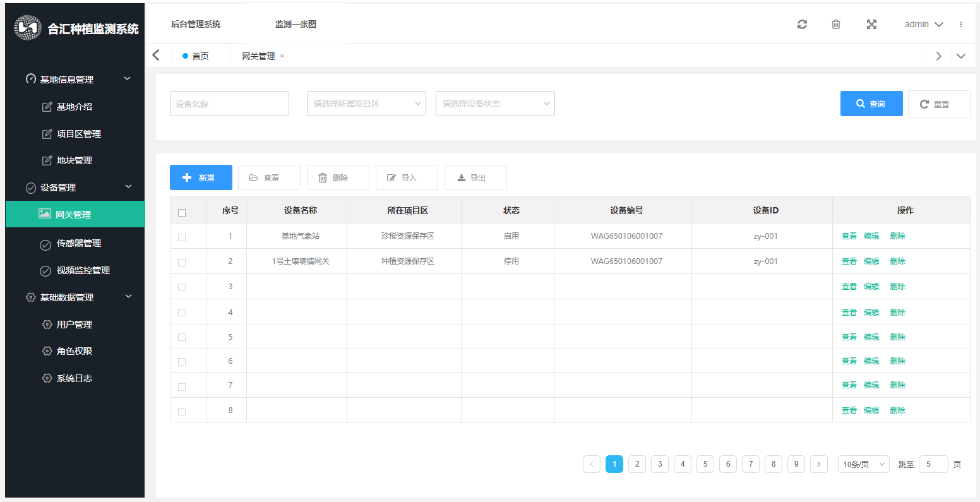The height and width of the screenshot is (502, 980).
Task: Click the 新增 add button
Action: coord(201,177)
